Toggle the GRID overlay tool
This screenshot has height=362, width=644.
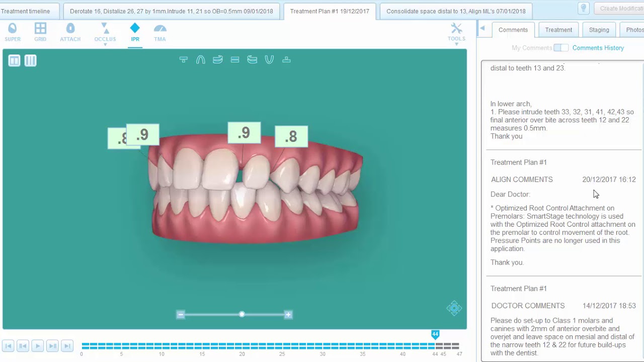tap(40, 32)
